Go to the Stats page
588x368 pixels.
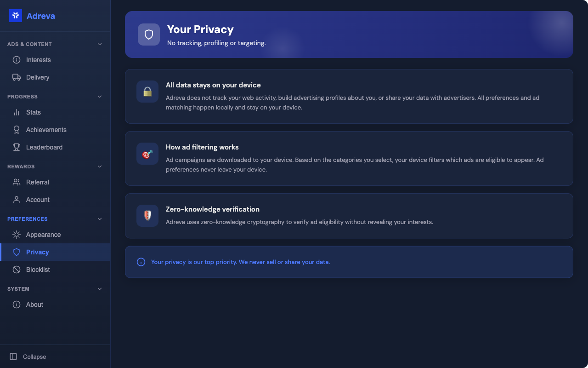point(34,112)
